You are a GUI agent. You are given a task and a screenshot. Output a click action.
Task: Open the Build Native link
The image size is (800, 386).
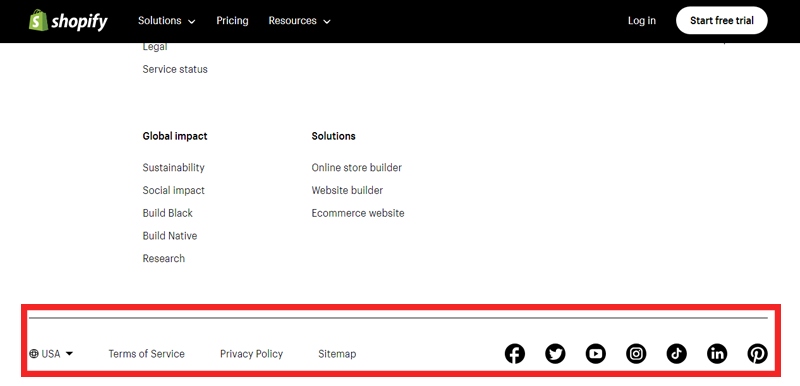tap(169, 236)
